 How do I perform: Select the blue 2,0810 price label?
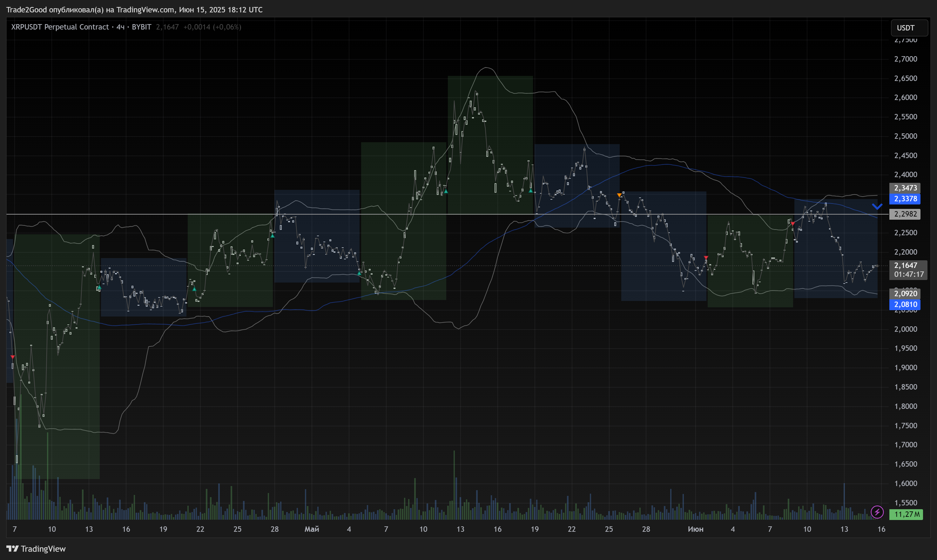click(x=905, y=304)
